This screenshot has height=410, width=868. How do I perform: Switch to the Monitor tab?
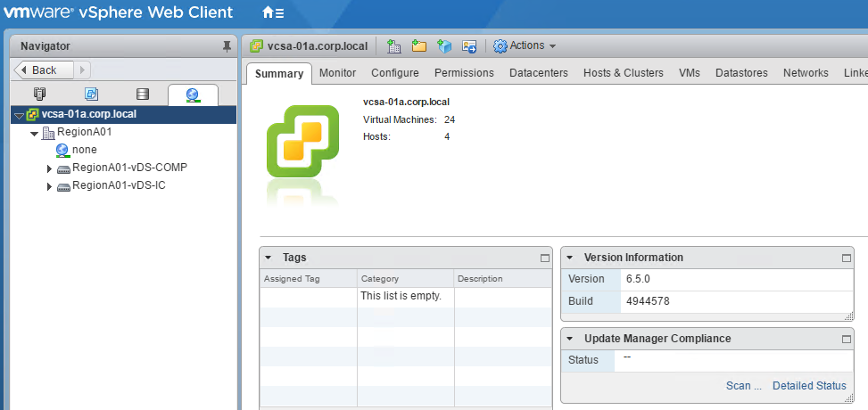click(338, 73)
